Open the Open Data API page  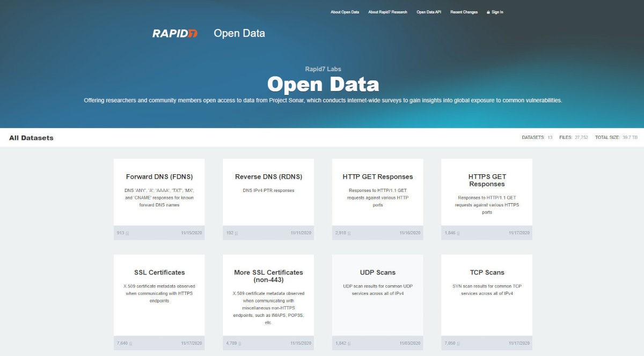(x=429, y=12)
